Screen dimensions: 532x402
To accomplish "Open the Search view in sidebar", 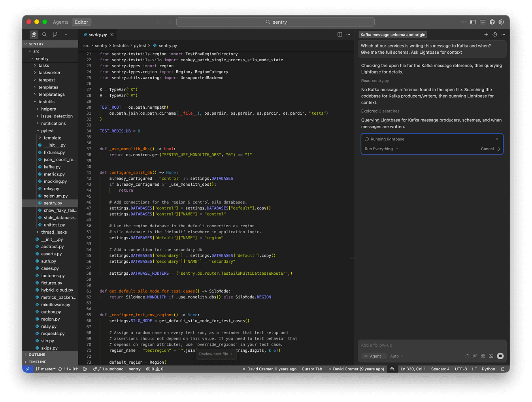I will 44,35.
